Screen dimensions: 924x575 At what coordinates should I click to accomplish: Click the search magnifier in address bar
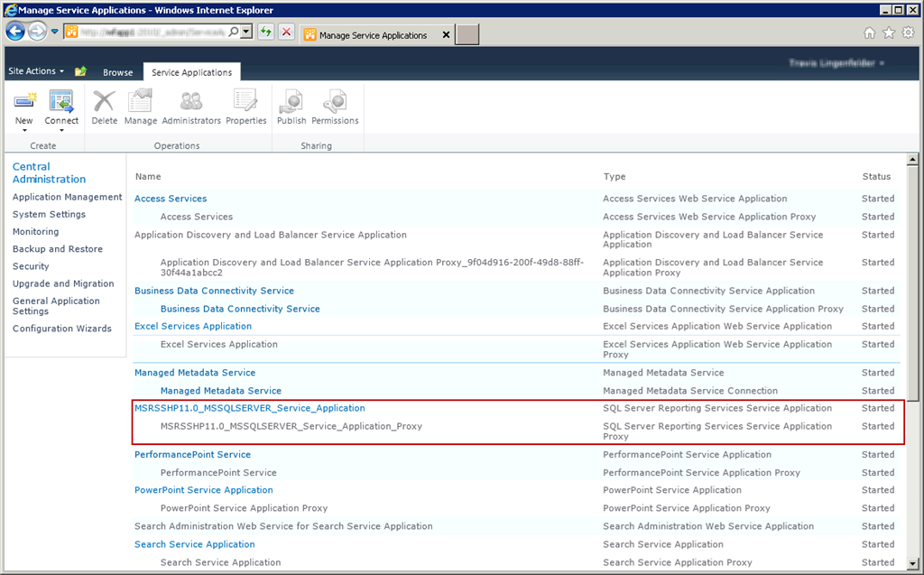tap(234, 32)
